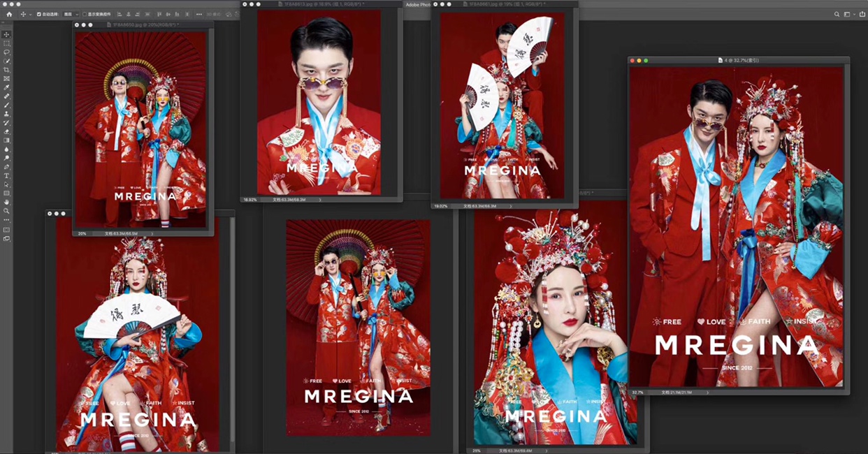Select the Frame tool
The image size is (868, 454).
pos(6,78)
